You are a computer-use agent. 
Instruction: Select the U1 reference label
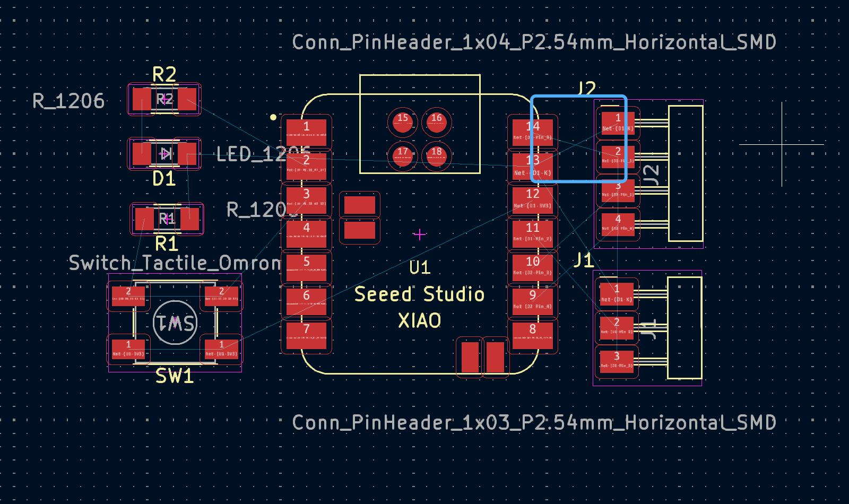pyautogui.click(x=420, y=268)
